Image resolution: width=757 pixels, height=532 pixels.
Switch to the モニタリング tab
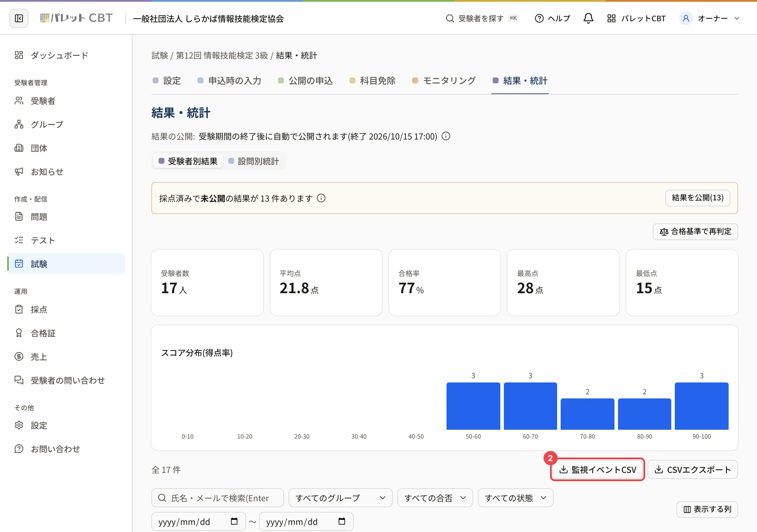click(444, 81)
